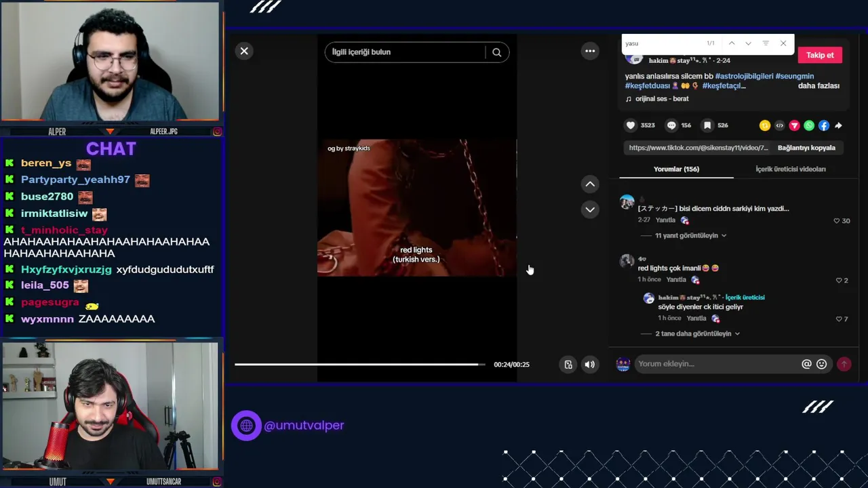Image resolution: width=868 pixels, height=488 pixels.
Task: Click the yellow repost icon
Action: 765,125
